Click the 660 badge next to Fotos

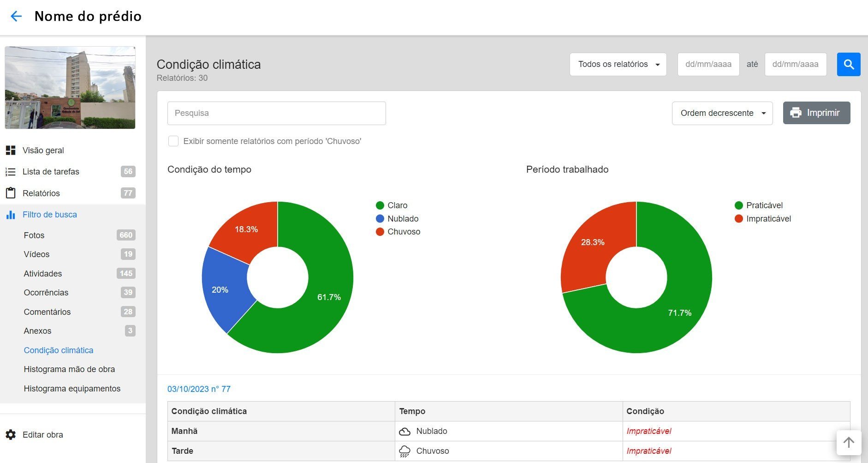click(x=126, y=235)
